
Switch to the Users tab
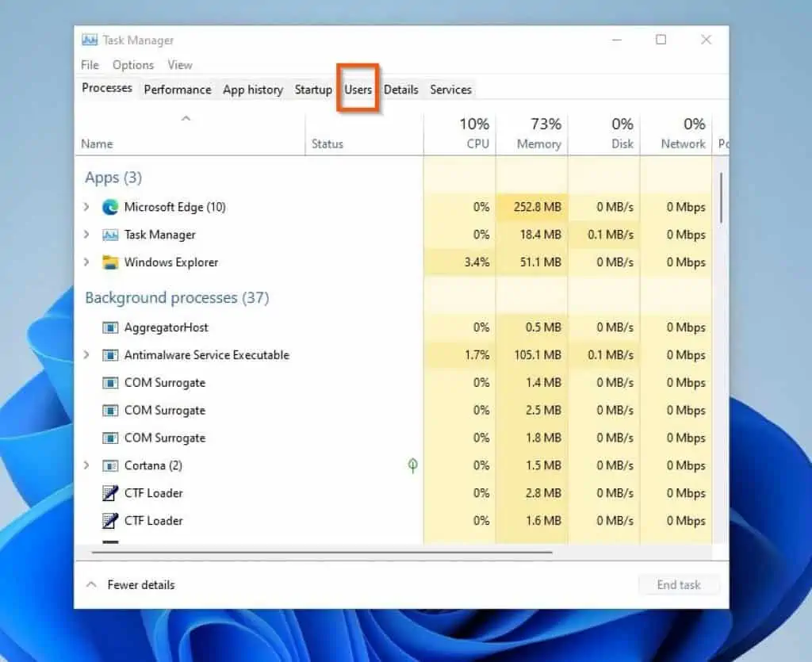358,90
